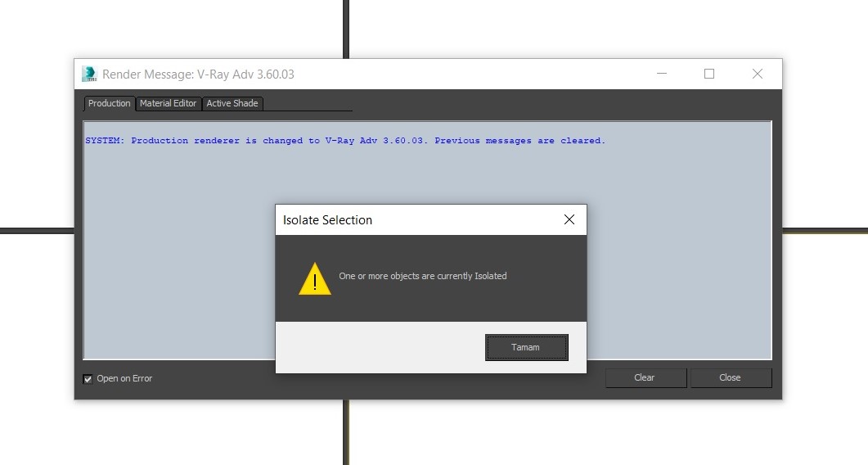Click the Isolate Selection dialog title
The image size is (868, 465).
tap(327, 220)
